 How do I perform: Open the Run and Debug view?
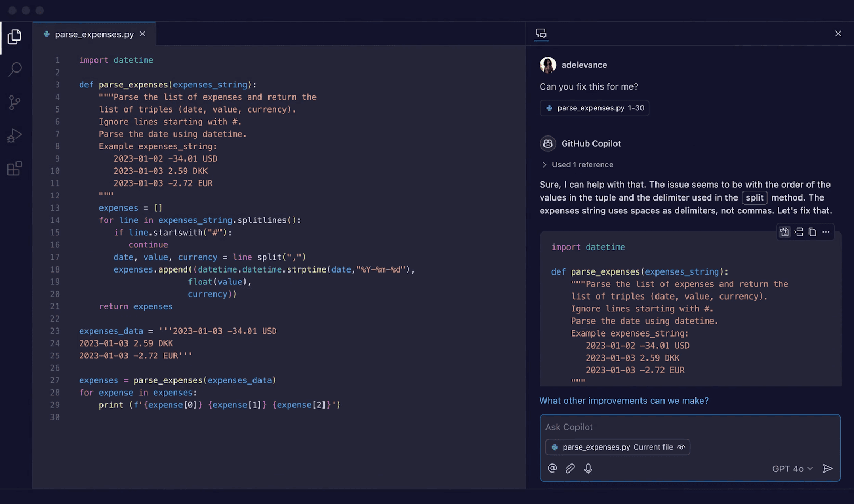pyautogui.click(x=15, y=135)
